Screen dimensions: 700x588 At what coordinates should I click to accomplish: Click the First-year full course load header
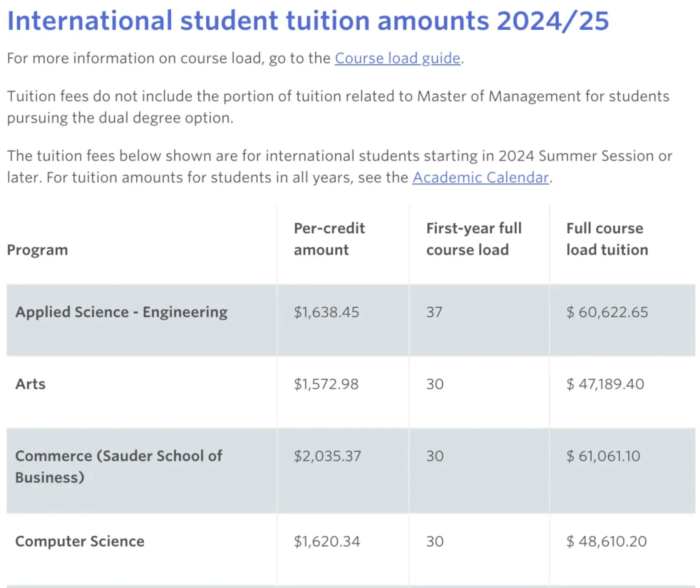[x=474, y=239]
